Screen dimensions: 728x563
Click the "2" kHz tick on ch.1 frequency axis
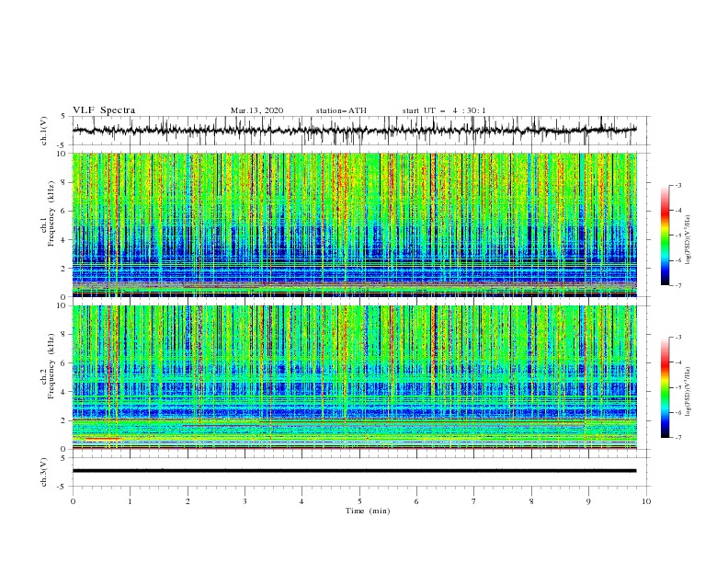click(x=65, y=269)
